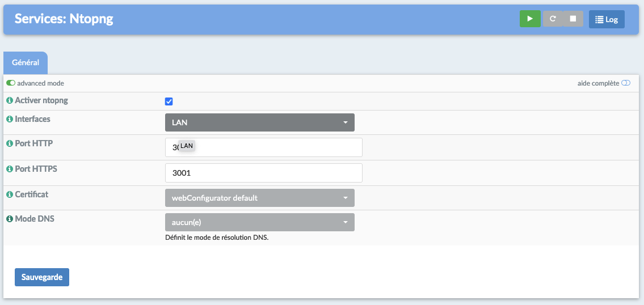
Task: Click the Services: Ntopng page title
Action: (64, 19)
